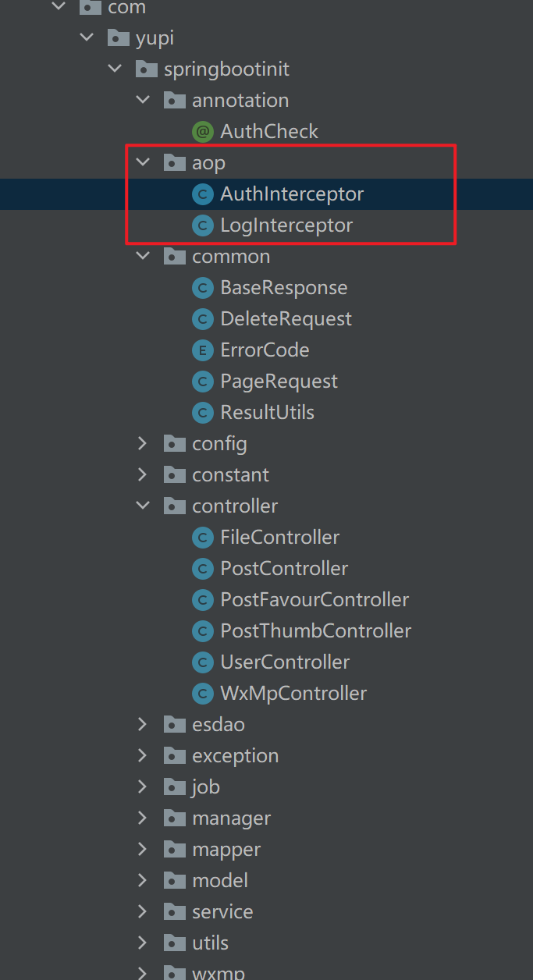The width and height of the screenshot is (533, 980).
Task: Click the WxMpController class icon
Action: [202, 694]
